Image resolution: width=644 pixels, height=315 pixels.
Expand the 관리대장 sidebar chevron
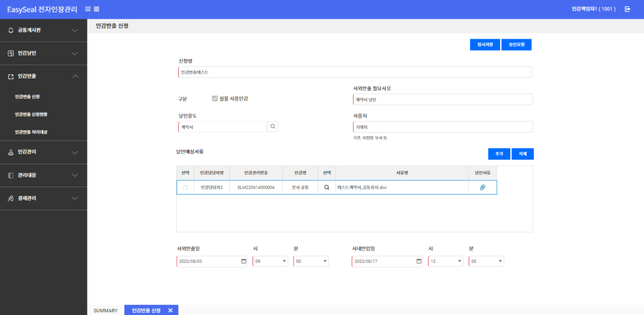click(75, 175)
